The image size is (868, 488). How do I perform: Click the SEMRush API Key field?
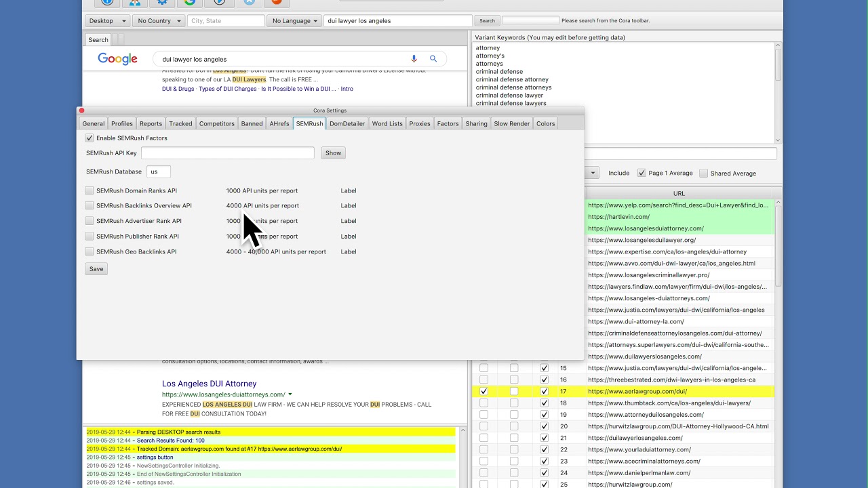[228, 153]
